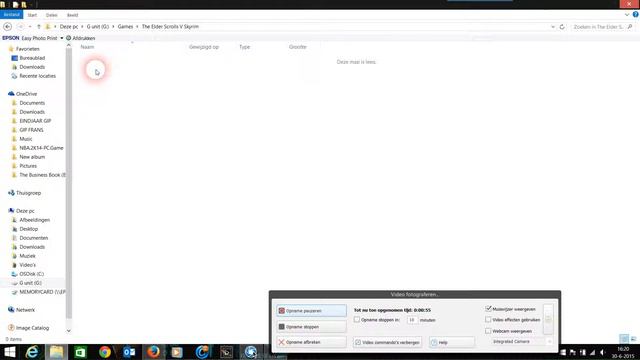Open the media player taskbar icon
Image resolution: width=640 pixels, height=360 pixels.
coord(177,352)
